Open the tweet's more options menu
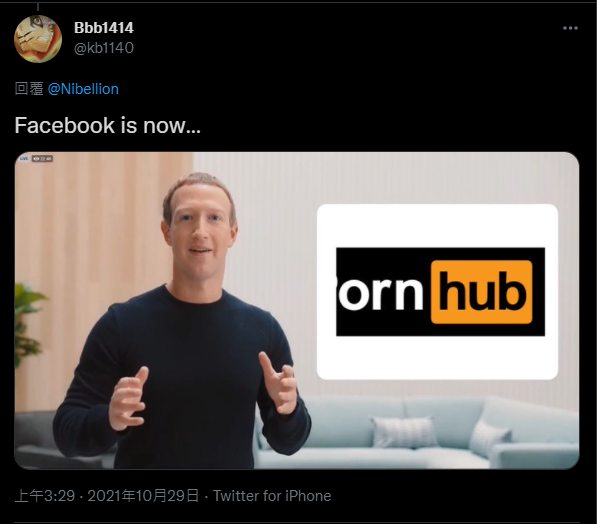This screenshot has width=597, height=524. pyautogui.click(x=570, y=28)
